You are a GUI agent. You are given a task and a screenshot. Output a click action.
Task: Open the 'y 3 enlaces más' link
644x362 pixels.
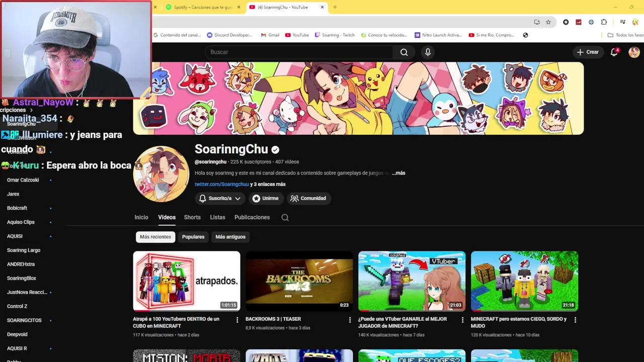(268, 185)
